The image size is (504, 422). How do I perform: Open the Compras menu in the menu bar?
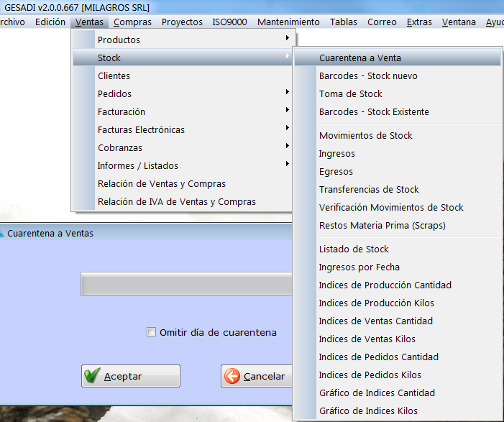(132, 22)
